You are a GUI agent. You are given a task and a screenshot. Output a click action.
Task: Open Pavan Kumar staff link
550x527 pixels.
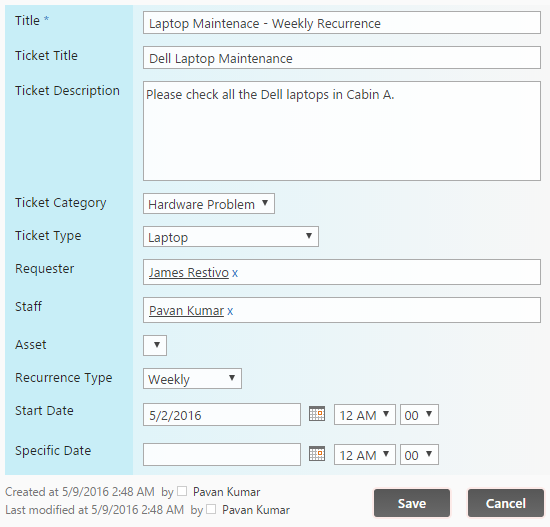[x=186, y=311]
